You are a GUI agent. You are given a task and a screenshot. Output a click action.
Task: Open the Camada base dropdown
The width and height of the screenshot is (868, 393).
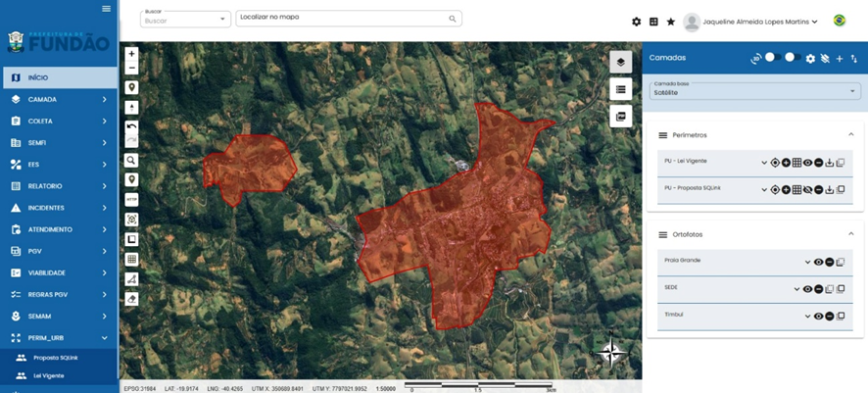(x=754, y=91)
